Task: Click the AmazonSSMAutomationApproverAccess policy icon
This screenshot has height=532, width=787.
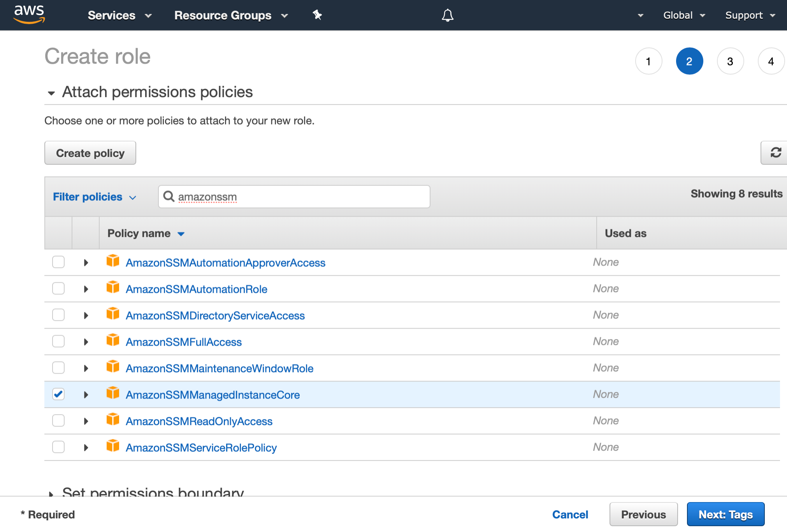Action: coord(112,262)
